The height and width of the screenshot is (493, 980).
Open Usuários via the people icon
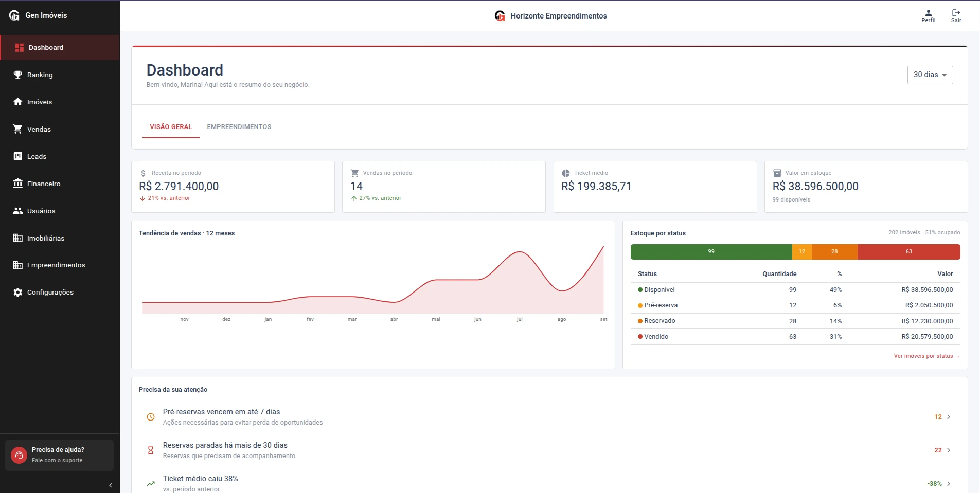click(18, 211)
